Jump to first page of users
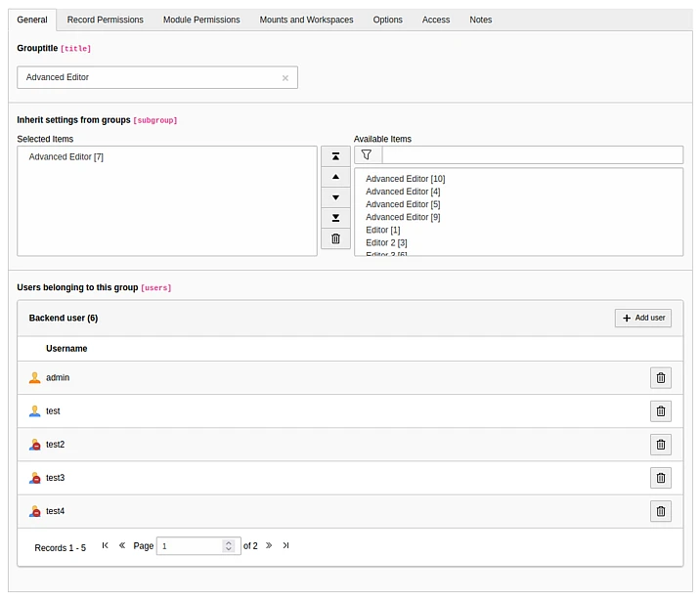Image resolution: width=700 pixels, height=600 pixels. [x=106, y=545]
